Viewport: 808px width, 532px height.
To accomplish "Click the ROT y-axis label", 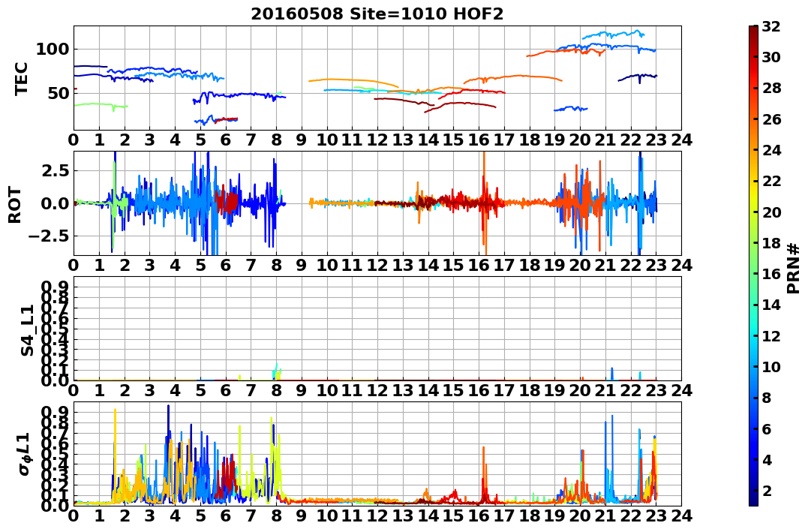I will [16, 205].
